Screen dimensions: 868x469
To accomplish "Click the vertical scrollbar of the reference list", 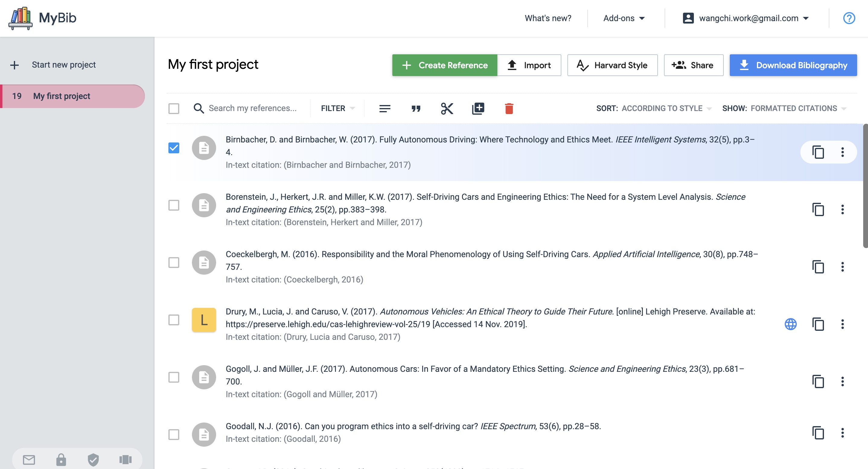I will click(x=865, y=186).
